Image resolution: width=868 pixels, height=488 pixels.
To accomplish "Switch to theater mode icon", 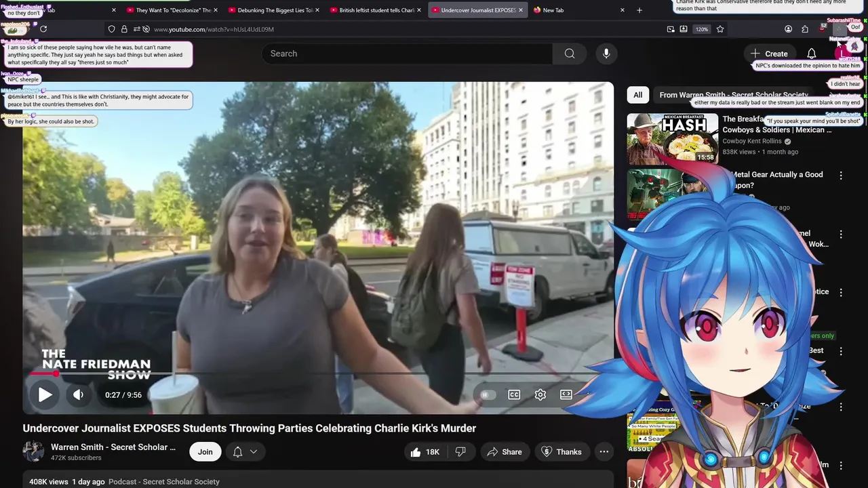I will point(566,394).
